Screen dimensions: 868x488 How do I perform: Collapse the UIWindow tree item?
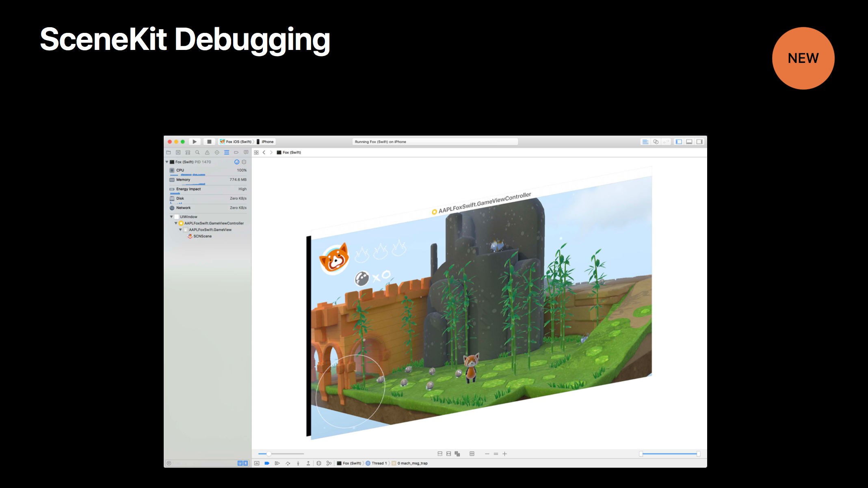tap(171, 217)
